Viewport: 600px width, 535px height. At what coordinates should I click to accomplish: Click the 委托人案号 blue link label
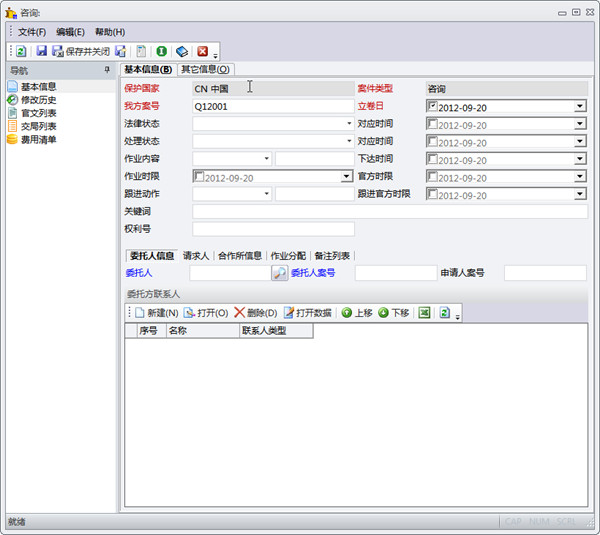coord(313,273)
